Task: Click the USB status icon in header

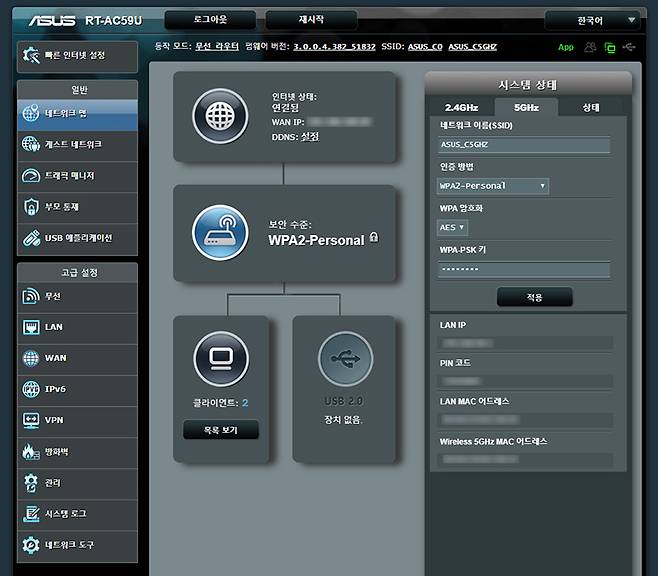Action: point(629,47)
